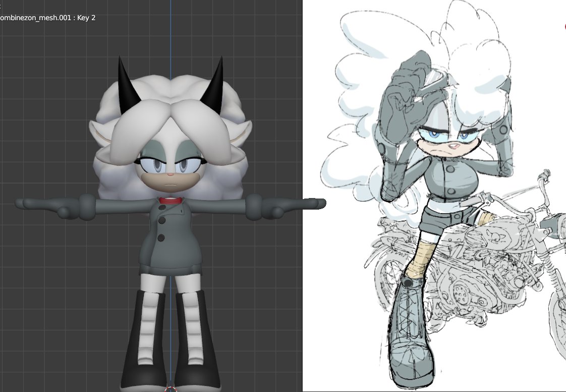Click the motorcycle character reference sketch image
The width and height of the screenshot is (566, 392).
(x=434, y=196)
